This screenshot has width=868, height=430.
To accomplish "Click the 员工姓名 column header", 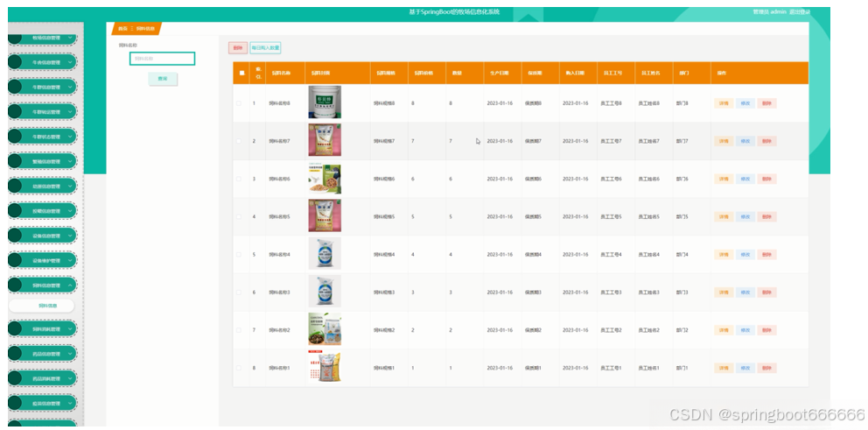I will [x=654, y=73].
